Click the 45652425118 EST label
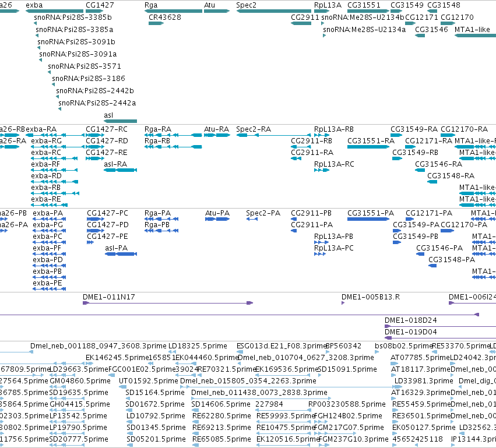This screenshot has width=496, height=448. click(x=417, y=439)
